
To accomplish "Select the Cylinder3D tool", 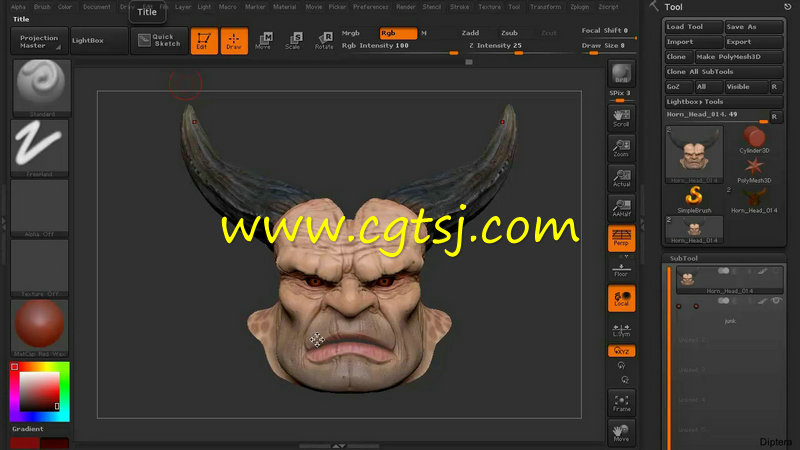I will point(754,140).
